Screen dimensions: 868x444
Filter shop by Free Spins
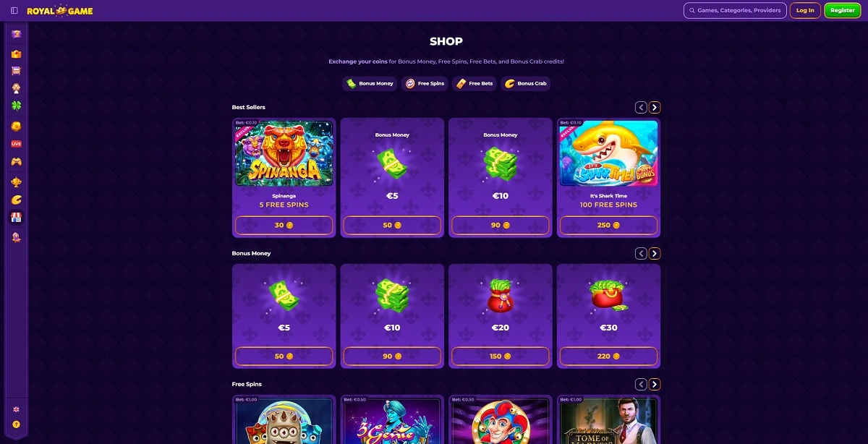[425, 83]
